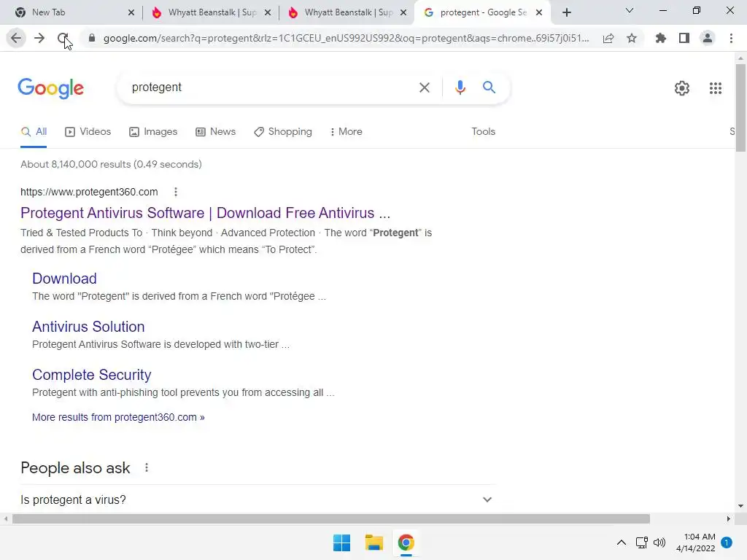Close the second Whyatt Beanstalk tab
Viewport: 747px width, 560px height.
pyautogui.click(x=403, y=13)
